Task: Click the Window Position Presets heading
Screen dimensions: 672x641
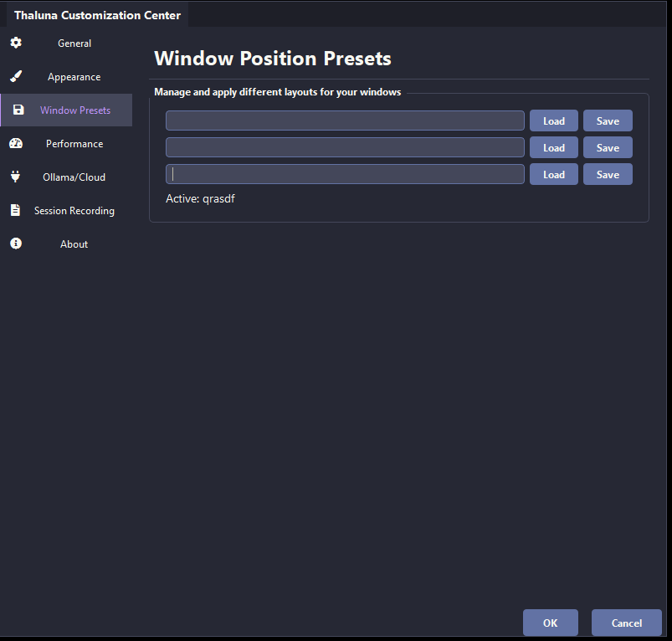Action: pos(273,59)
